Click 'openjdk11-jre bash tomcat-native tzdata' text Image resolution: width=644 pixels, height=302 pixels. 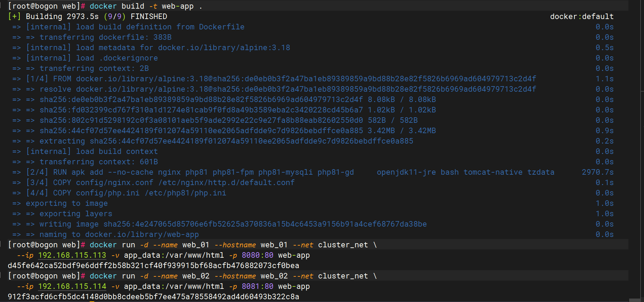[x=466, y=172]
